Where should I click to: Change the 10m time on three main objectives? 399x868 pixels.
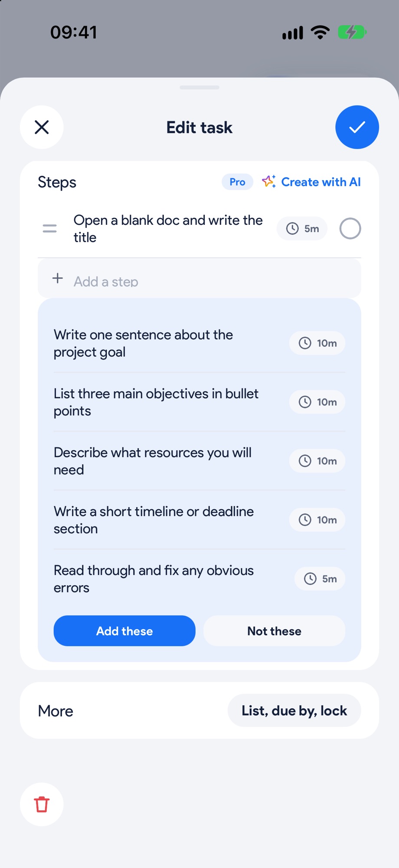click(x=317, y=402)
